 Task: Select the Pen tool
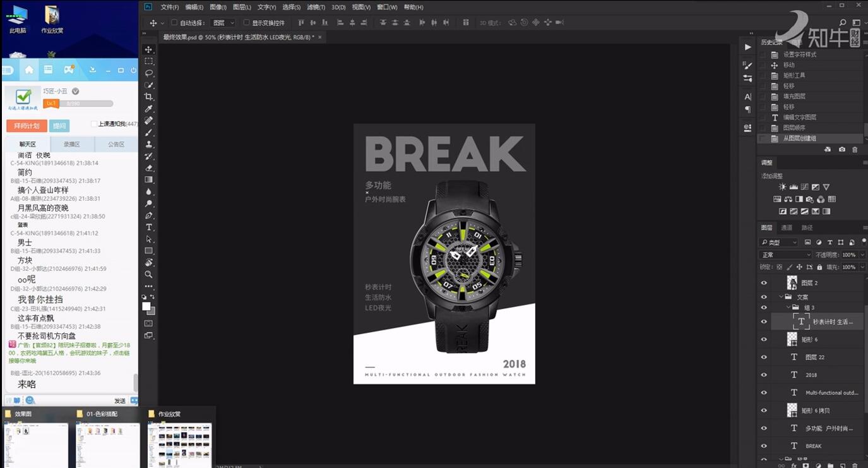(x=149, y=215)
